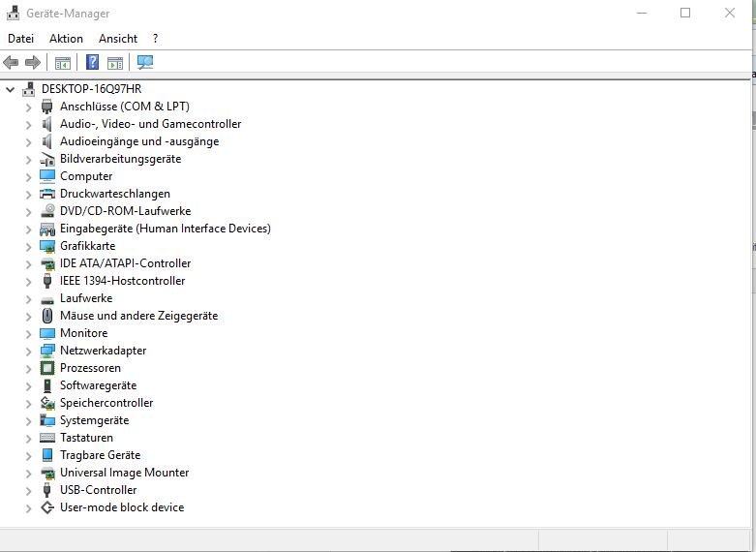This screenshot has height=552, width=756.
Task: Click the Tragbare Geräte tablet icon
Action: tap(46, 455)
